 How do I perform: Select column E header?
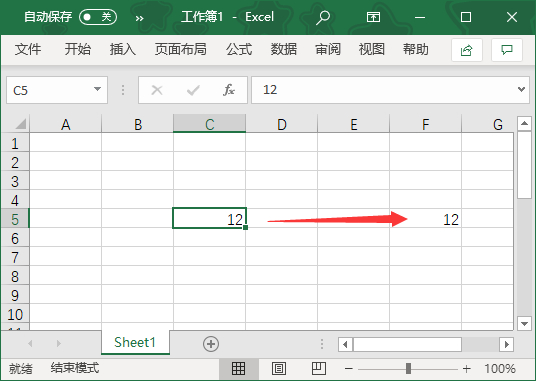click(353, 124)
